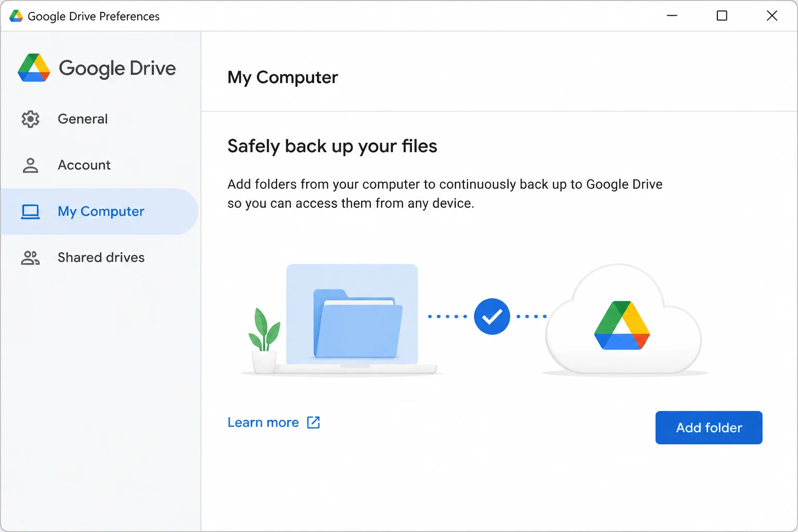Open the General settings tab
The image size is (798, 532).
[100, 119]
